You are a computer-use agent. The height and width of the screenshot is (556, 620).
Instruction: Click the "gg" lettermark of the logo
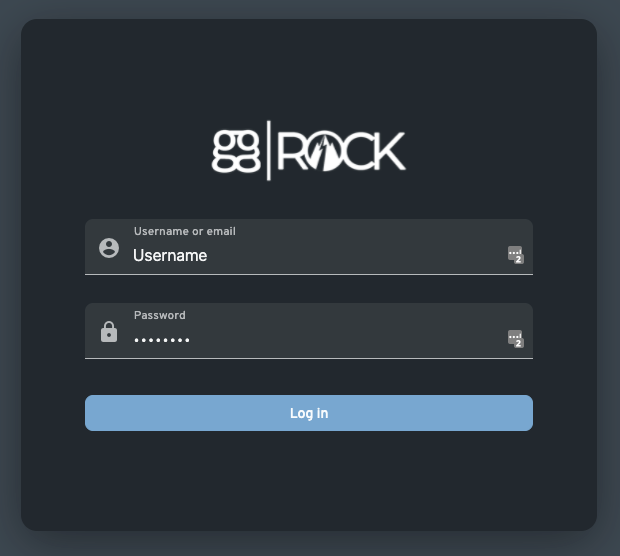[x=236, y=151]
